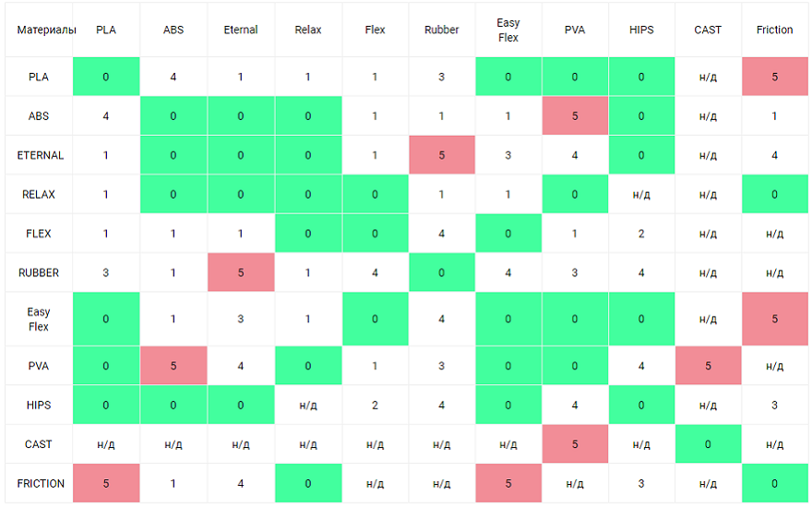Click CAST row's green CAST cell
Image resolution: width=812 pixels, height=508 pixels.
708,444
